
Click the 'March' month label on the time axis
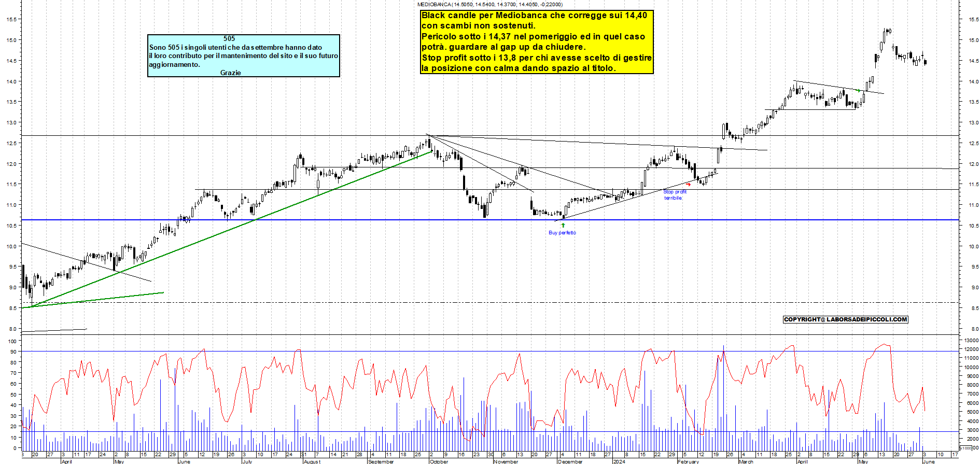[x=746, y=461]
